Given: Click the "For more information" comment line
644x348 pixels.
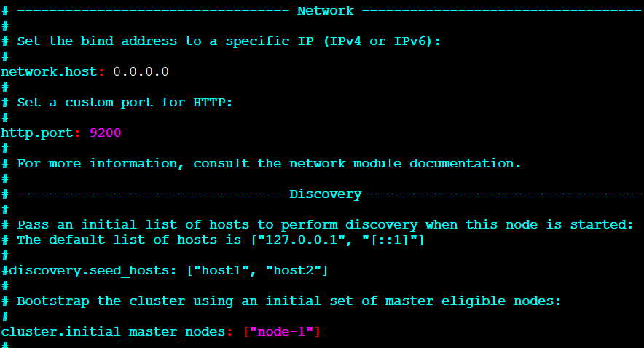Looking at the screenshot, I should tap(269, 164).
